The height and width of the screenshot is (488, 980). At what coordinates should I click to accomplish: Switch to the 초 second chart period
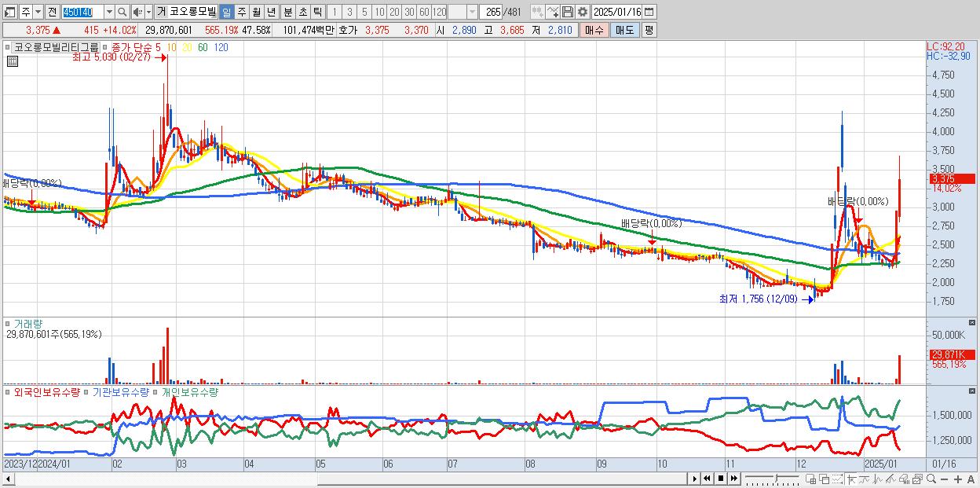(302, 12)
